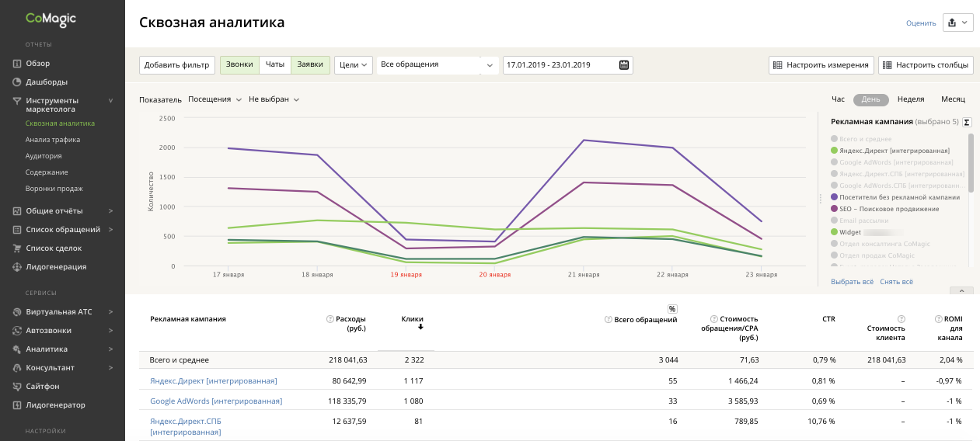Click the date range input field
This screenshot has height=441, width=980.
(x=567, y=65)
